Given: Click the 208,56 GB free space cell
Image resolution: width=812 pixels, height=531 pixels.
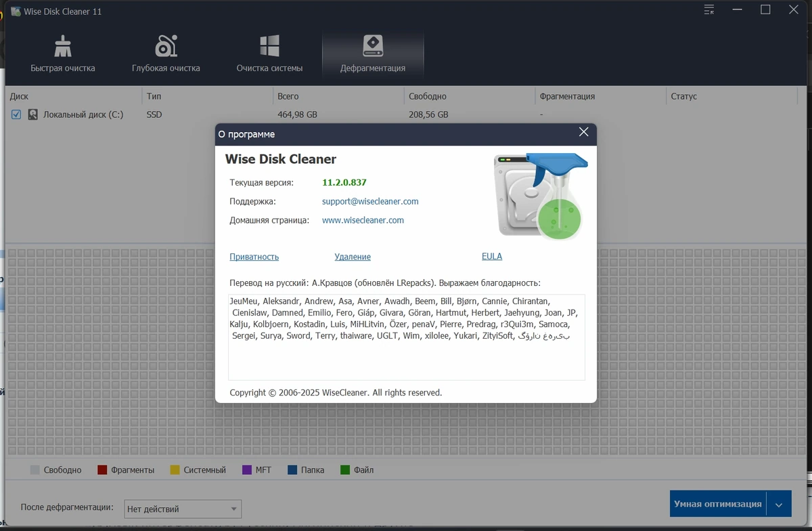Looking at the screenshot, I should point(428,114).
